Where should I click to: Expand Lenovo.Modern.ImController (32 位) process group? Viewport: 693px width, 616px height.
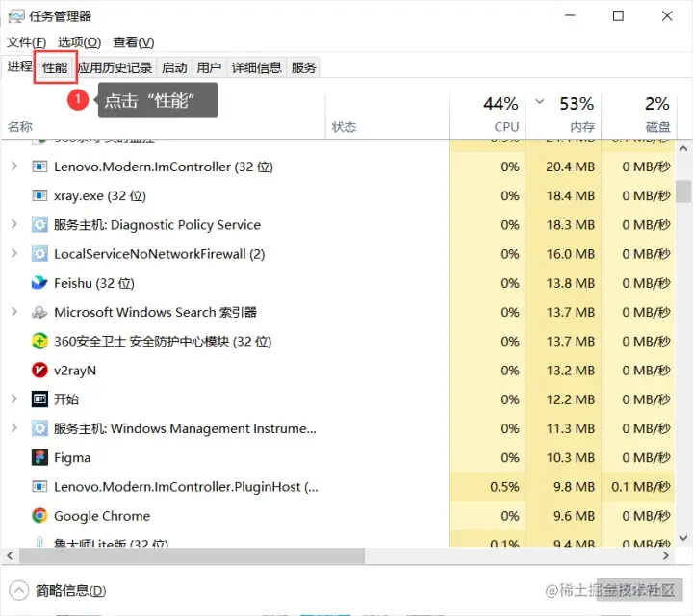click(14, 167)
